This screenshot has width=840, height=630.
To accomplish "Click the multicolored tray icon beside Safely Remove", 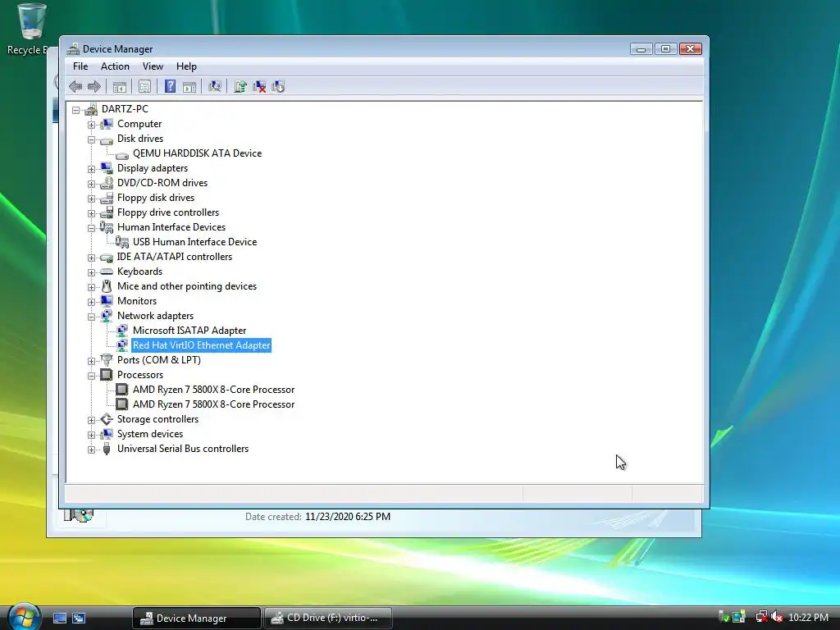I will click(x=739, y=617).
